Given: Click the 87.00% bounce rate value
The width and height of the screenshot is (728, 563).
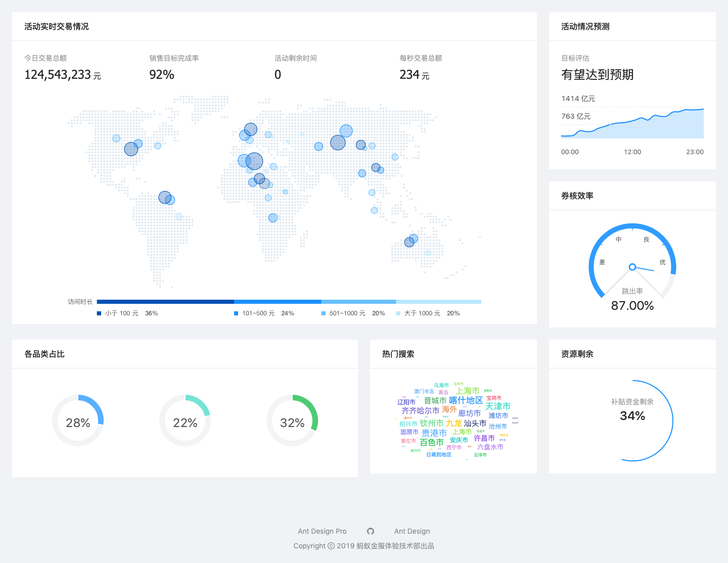Looking at the screenshot, I should [x=632, y=306].
